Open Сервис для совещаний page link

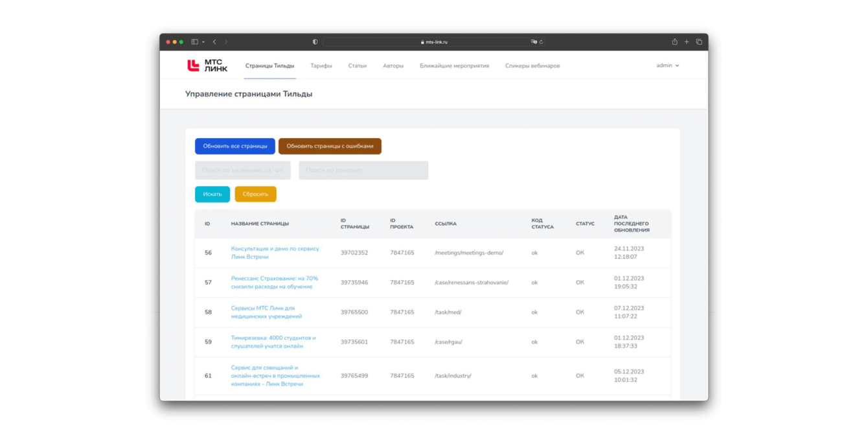275,376
